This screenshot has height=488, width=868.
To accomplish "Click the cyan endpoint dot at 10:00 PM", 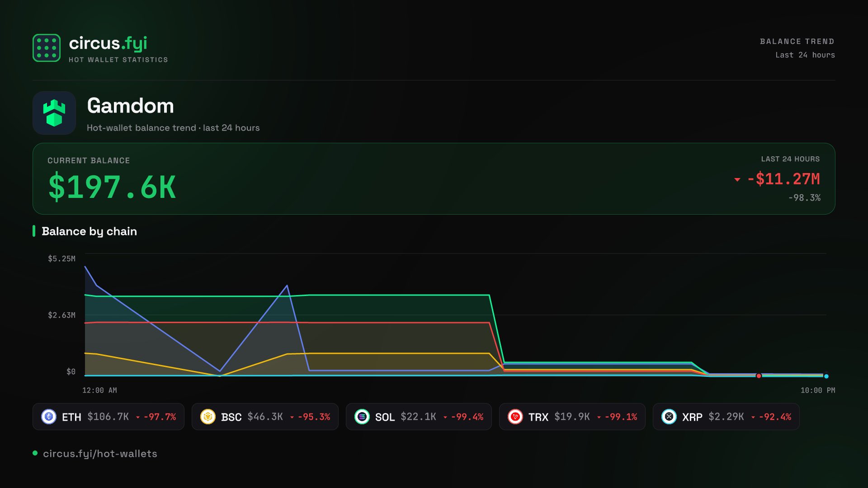I will (x=826, y=376).
